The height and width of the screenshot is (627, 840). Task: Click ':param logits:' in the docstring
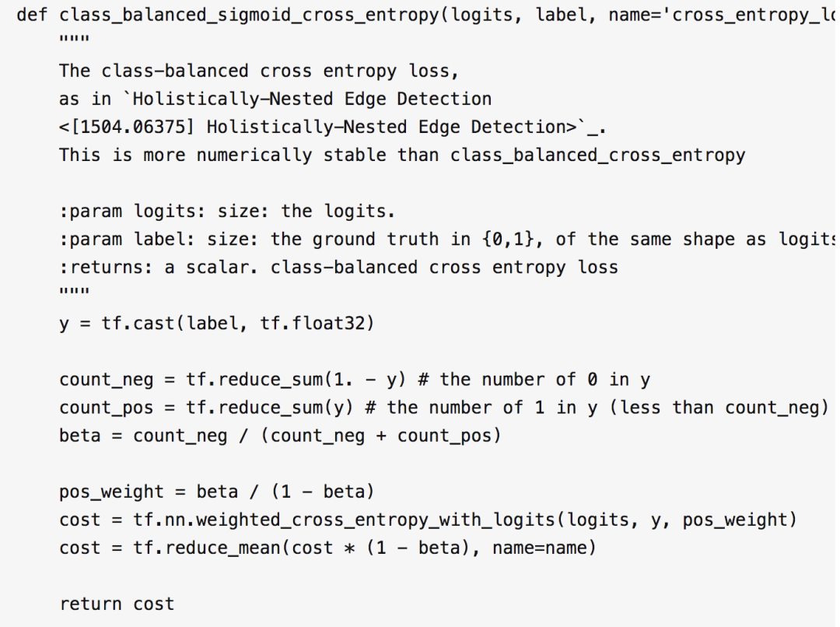131,211
